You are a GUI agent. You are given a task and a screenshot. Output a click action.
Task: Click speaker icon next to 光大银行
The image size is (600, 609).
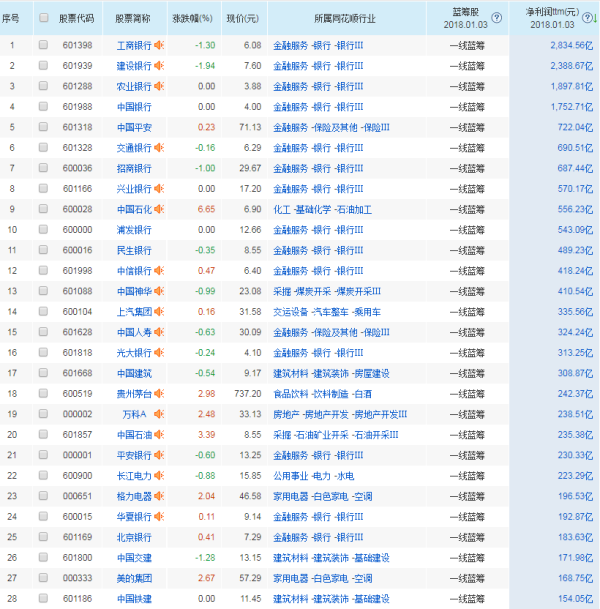pos(159,353)
